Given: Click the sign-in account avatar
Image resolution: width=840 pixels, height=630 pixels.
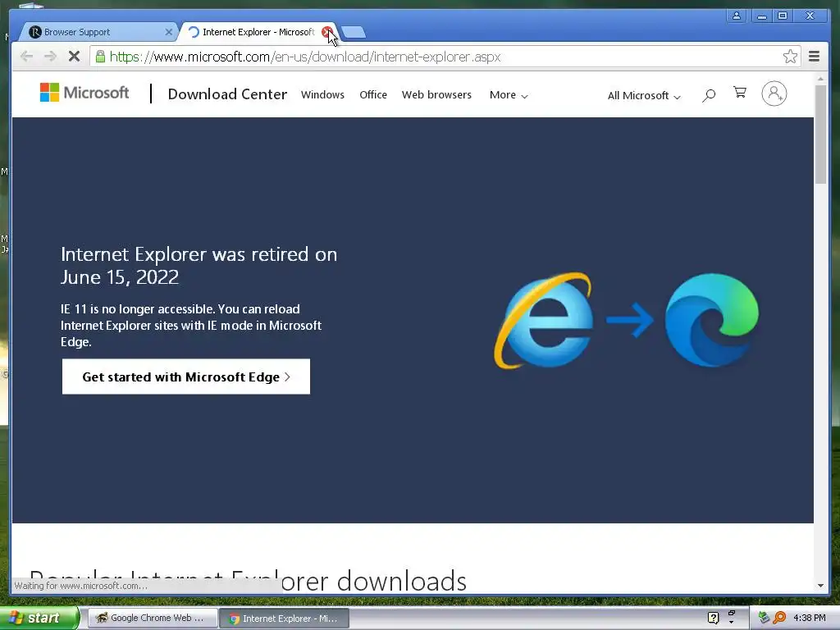Looking at the screenshot, I should pyautogui.click(x=774, y=94).
